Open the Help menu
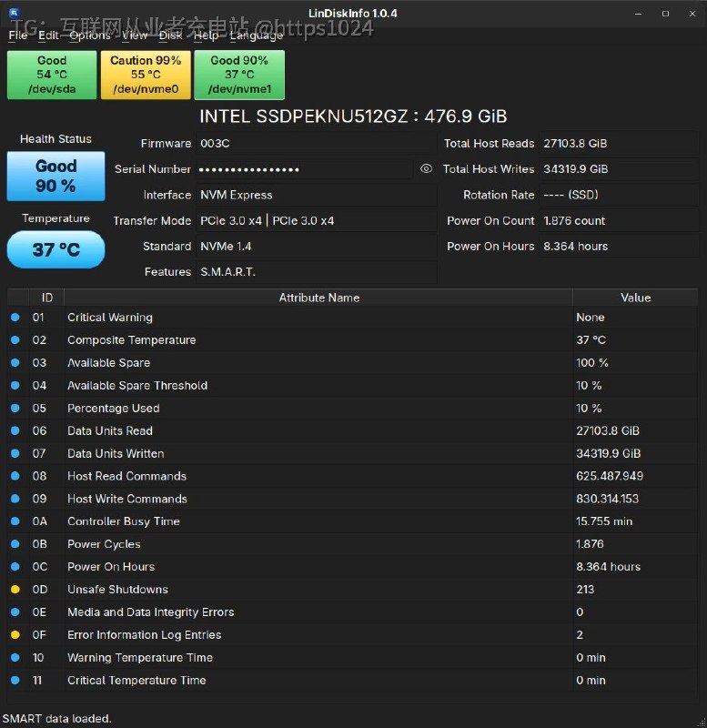Viewport: 707px width, 728px height. (x=206, y=35)
